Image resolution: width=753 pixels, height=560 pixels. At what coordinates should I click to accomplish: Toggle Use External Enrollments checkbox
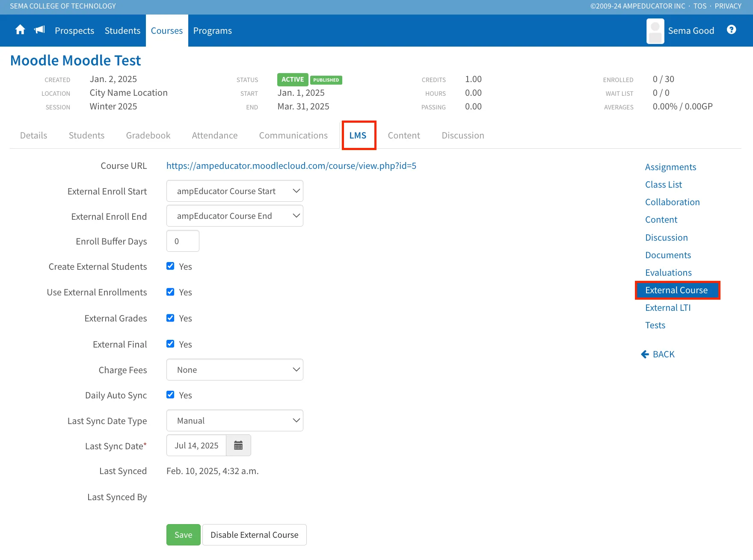click(x=170, y=292)
